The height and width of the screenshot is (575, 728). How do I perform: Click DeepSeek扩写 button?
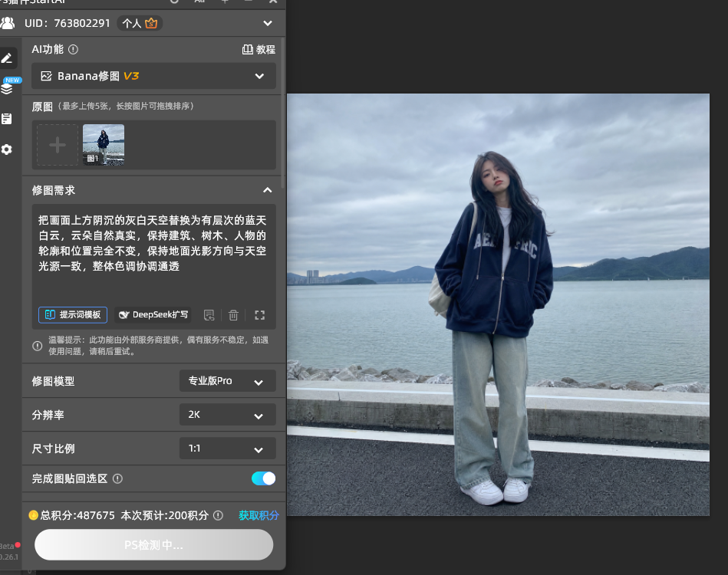pyautogui.click(x=153, y=314)
